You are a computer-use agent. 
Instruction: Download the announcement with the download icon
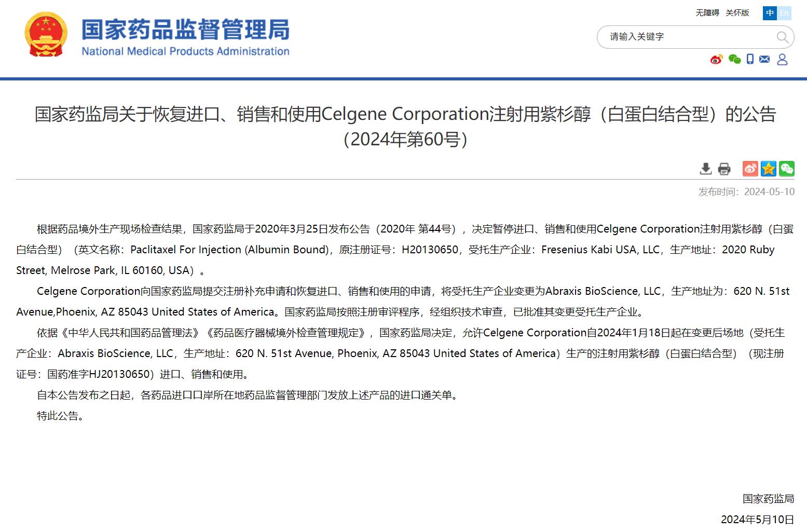click(x=705, y=169)
